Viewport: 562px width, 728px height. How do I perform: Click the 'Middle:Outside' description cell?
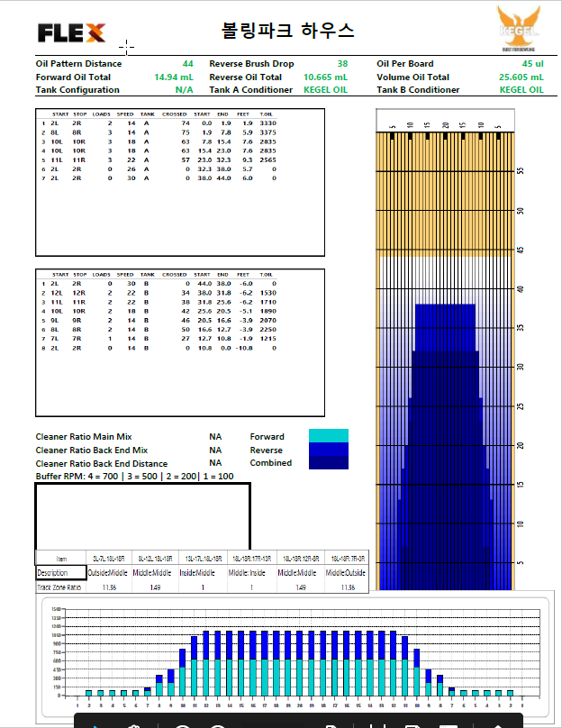pos(345,572)
